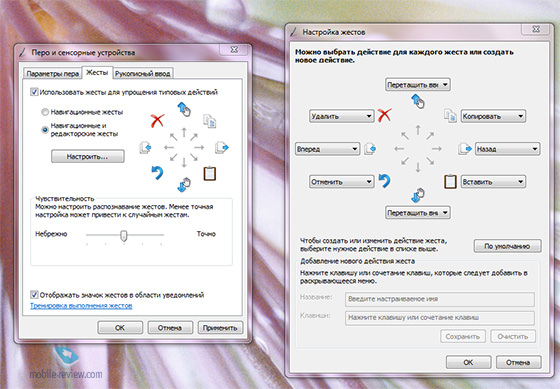Screen dimensions: 560x389
Task: Open the Копировать gesture dropdown
Action: point(493,116)
